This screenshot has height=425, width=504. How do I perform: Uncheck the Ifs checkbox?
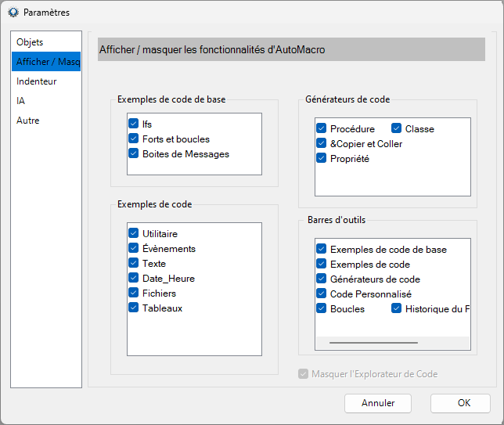click(133, 124)
